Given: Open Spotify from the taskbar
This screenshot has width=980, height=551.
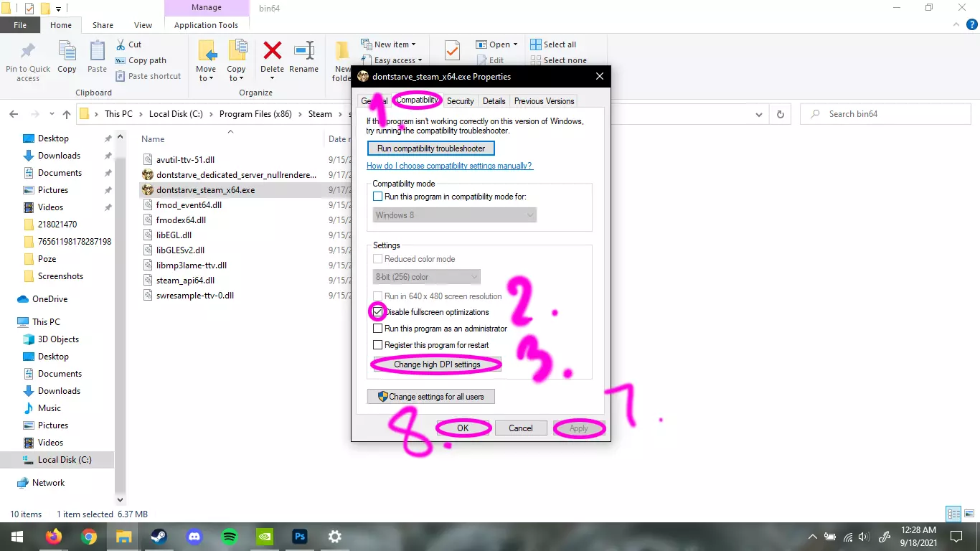Looking at the screenshot, I should [x=230, y=537].
